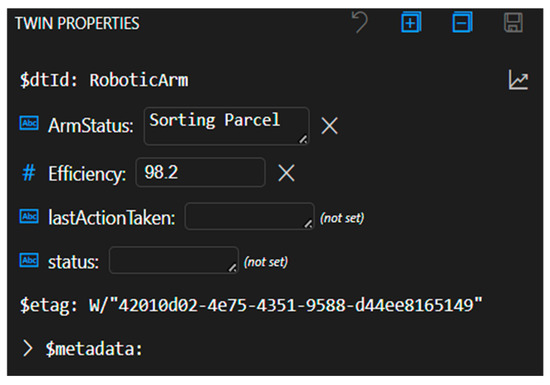Click the Abc icon beside lastActionTaken
The width and height of the screenshot is (550, 385).
[29, 216]
